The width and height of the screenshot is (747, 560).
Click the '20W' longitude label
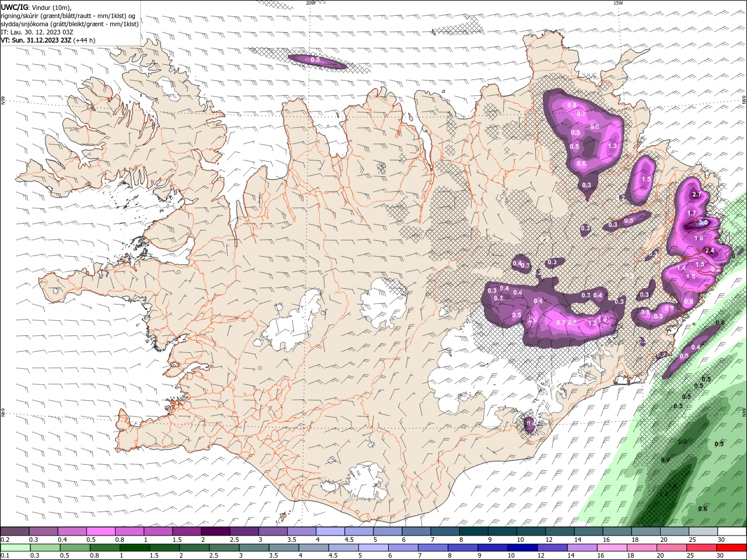[x=310, y=2]
